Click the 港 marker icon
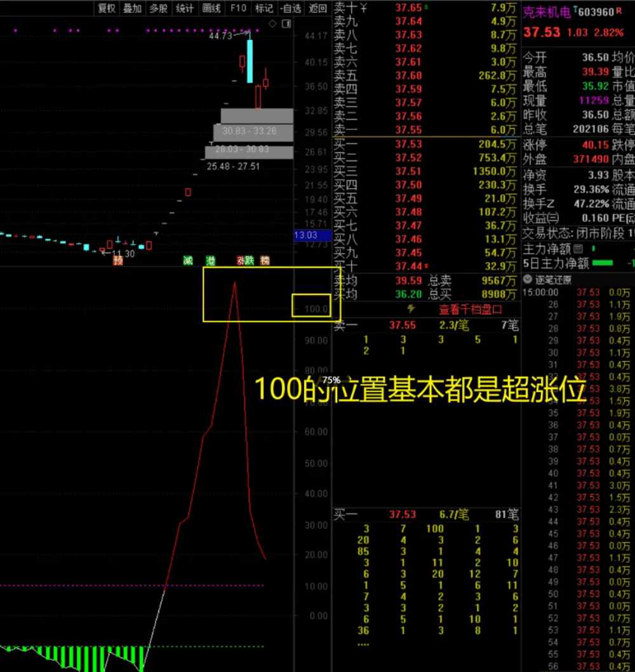 point(210,260)
